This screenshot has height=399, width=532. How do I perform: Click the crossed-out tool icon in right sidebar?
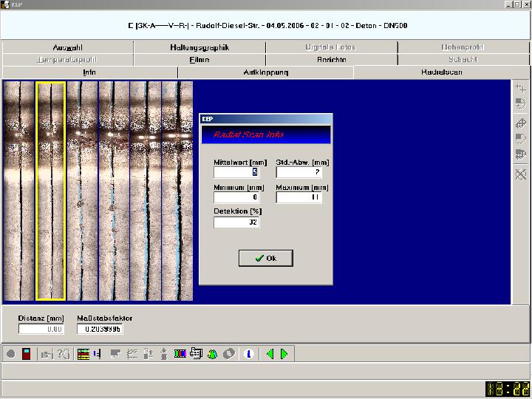pyautogui.click(x=520, y=174)
